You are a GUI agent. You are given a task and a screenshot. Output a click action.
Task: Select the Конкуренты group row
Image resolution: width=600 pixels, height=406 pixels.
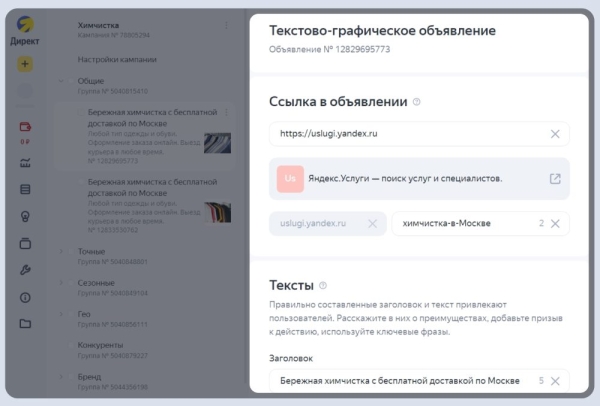point(145,350)
